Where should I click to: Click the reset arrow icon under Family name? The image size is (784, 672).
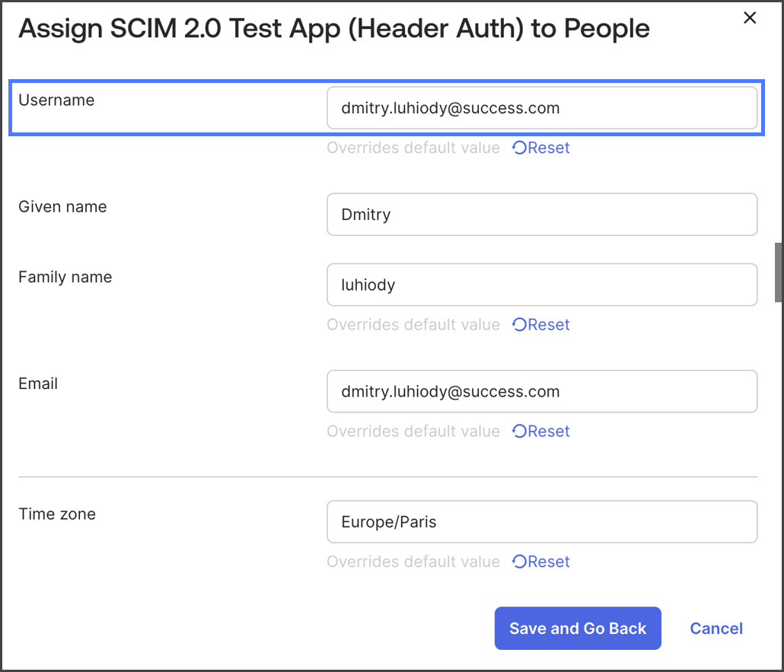coord(519,325)
